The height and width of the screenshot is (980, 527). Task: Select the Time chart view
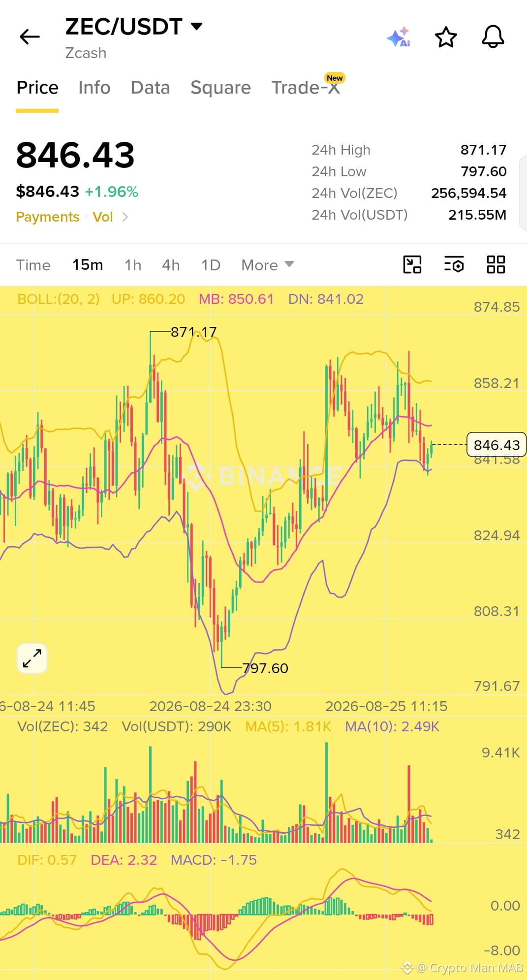[x=33, y=265]
